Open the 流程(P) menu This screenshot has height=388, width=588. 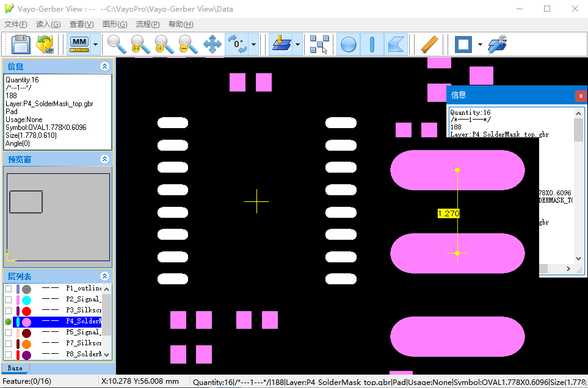(147, 24)
